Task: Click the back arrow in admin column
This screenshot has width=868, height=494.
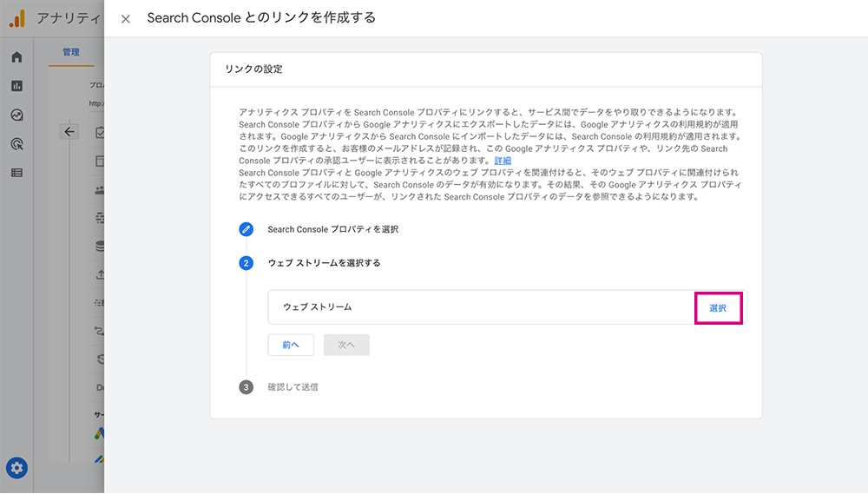Action: point(69,132)
